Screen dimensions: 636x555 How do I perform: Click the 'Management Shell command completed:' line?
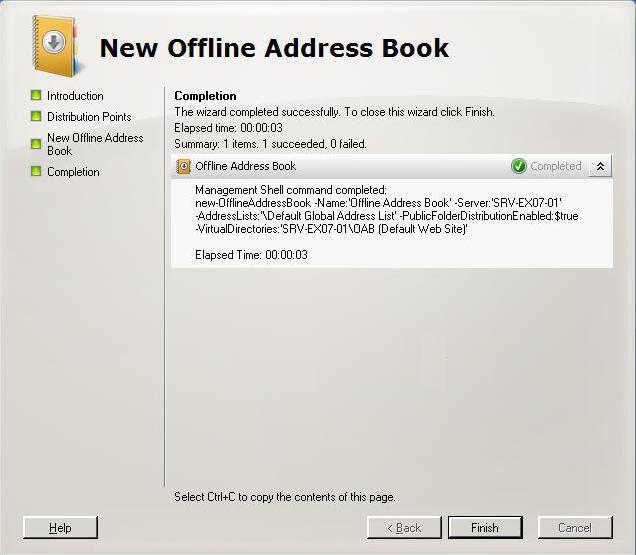(291, 190)
